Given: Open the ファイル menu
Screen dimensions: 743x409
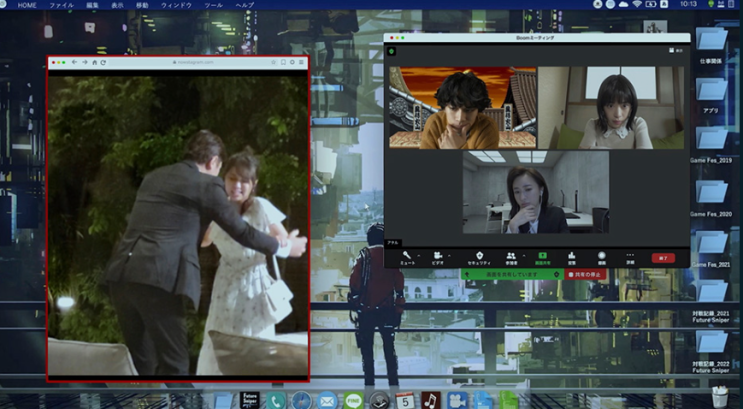Looking at the screenshot, I should 62,5.
